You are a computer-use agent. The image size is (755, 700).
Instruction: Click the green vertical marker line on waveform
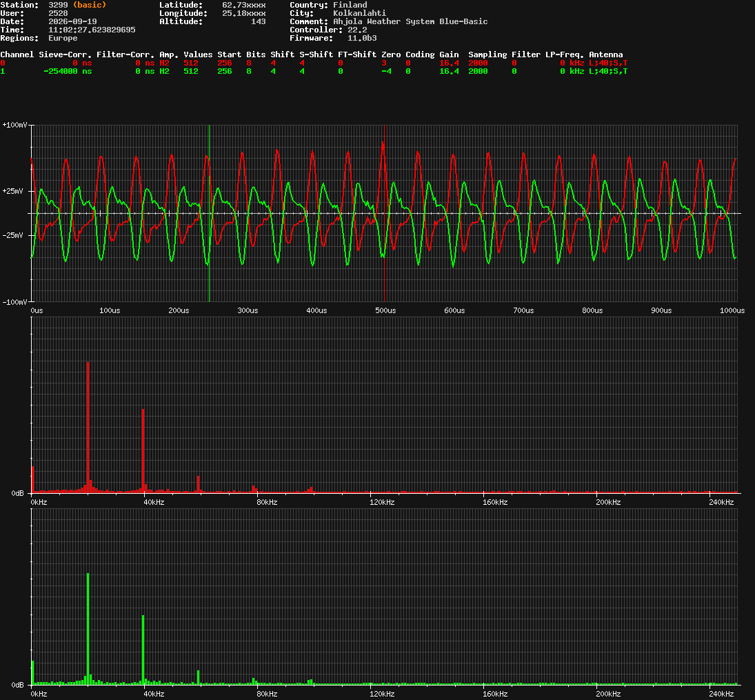click(x=209, y=213)
